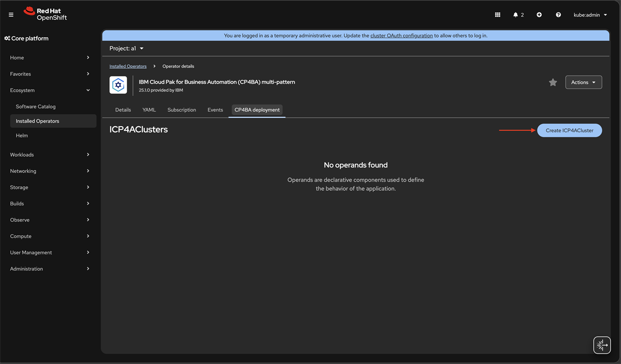Click the Operator details breadcrumb text
The height and width of the screenshot is (364, 621).
point(179,66)
